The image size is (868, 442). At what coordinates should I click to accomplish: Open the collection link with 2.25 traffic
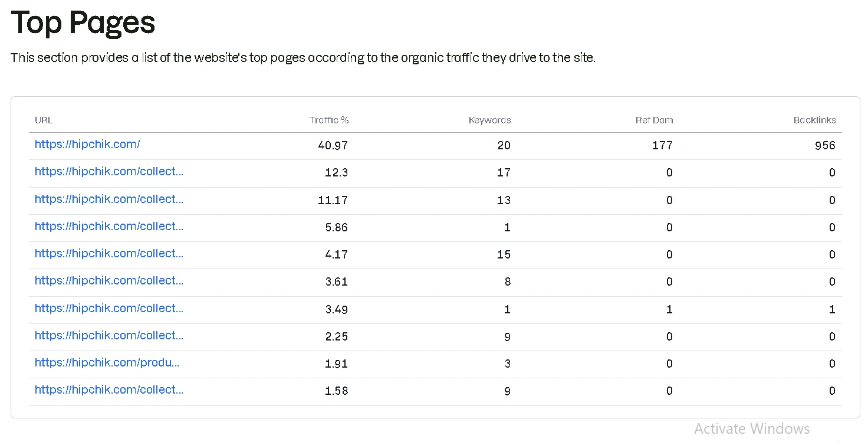[x=108, y=336]
